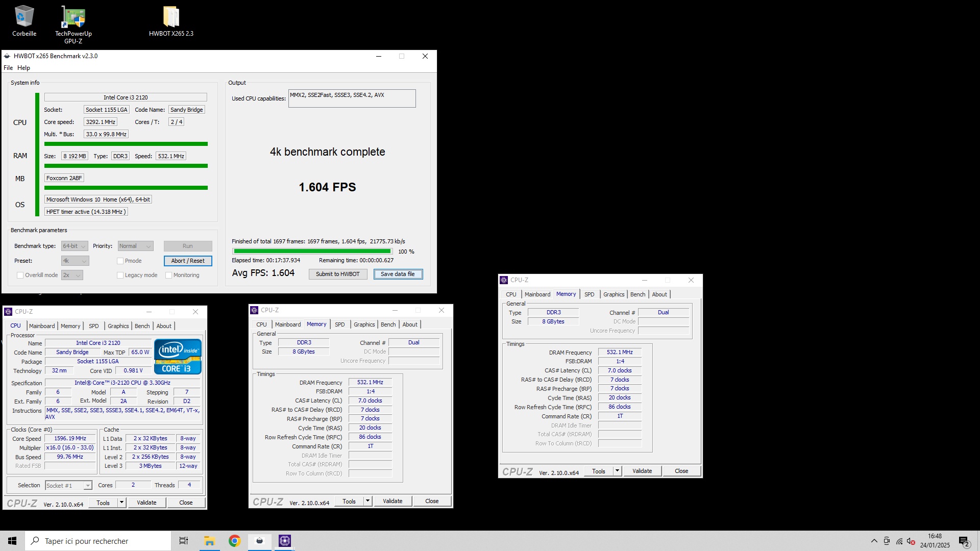The width and height of the screenshot is (980, 551).
Task: Switch to SPD tab in the middle CPU-Z window
Action: pos(340,324)
